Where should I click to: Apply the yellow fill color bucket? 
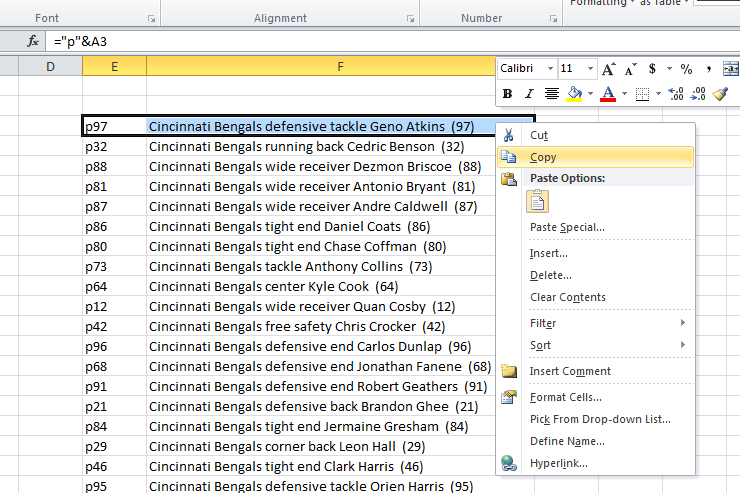pos(574,94)
